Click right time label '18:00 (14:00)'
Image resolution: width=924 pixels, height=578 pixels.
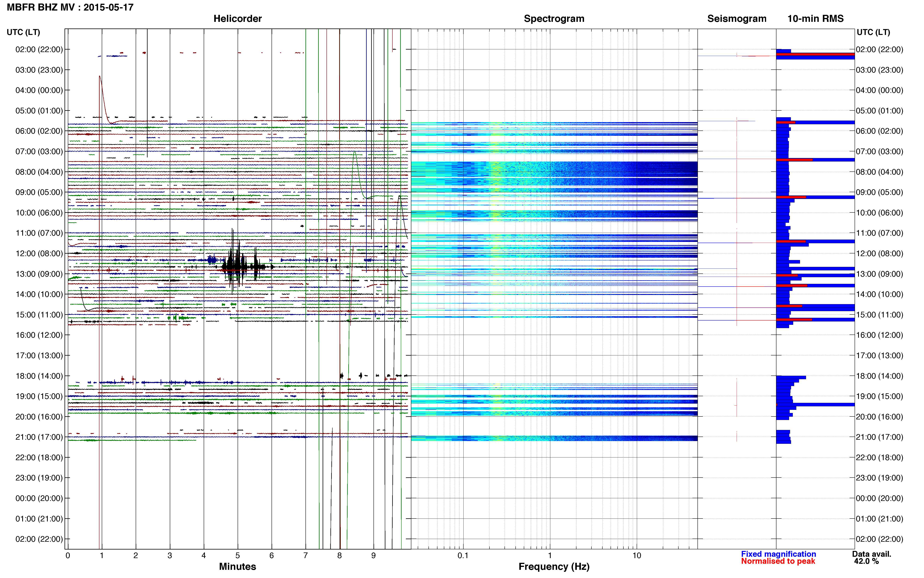879,376
